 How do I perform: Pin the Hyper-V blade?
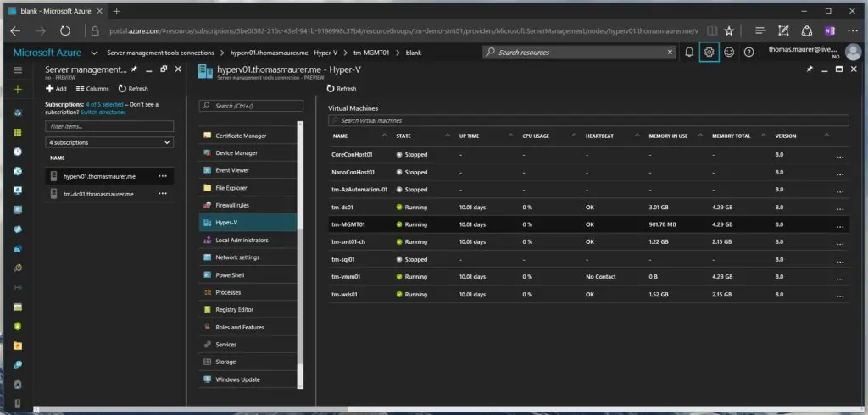pos(810,69)
